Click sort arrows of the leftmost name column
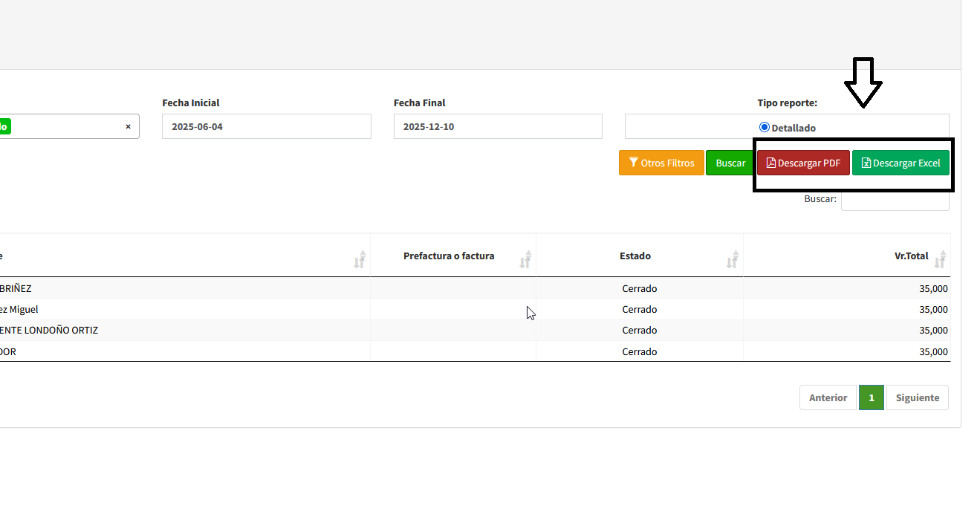980x523 pixels. [360, 259]
